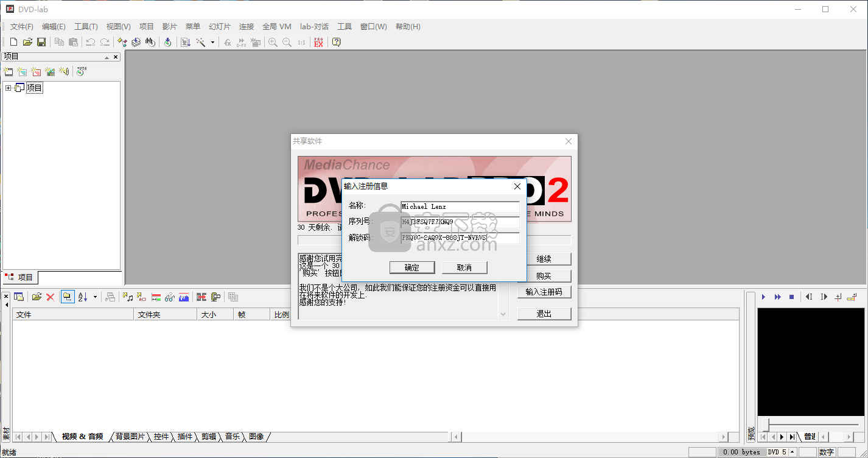The image size is (868, 458).
Task: Click the 继续 button in shareware window
Action: tap(544, 259)
